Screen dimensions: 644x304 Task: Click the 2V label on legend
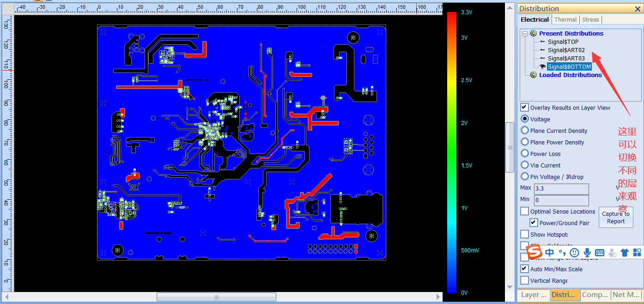[x=464, y=123]
